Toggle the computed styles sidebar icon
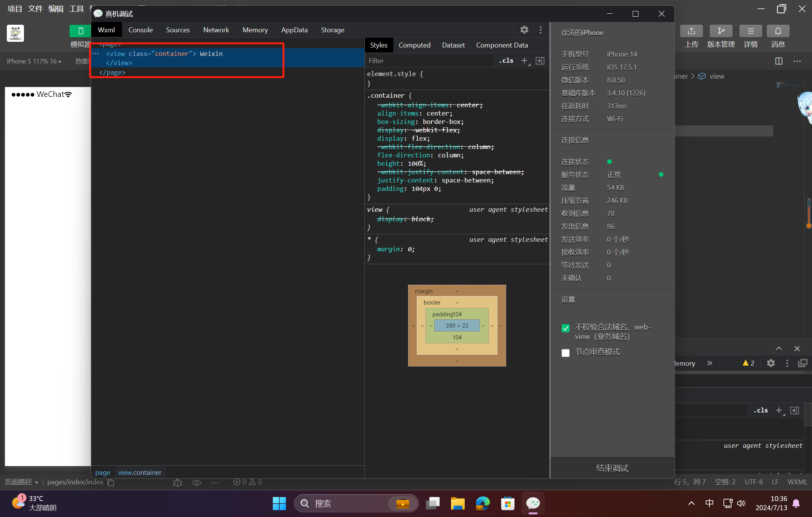Image resolution: width=812 pixels, height=517 pixels. point(540,60)
